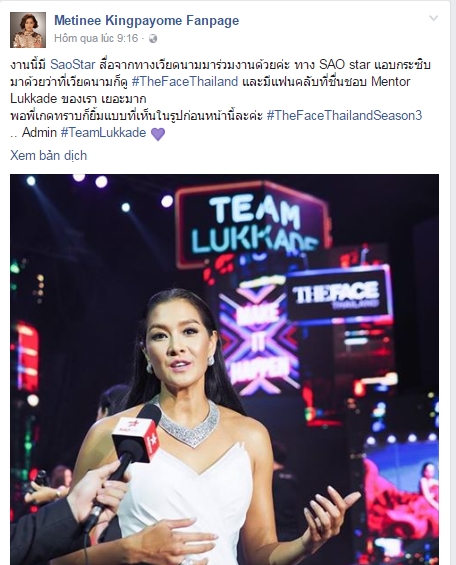The width and height of the screenshot is (456, 565).
Task: Click the TEAM LUKKADE neon sign in photo
Action: tap(252, 224)
